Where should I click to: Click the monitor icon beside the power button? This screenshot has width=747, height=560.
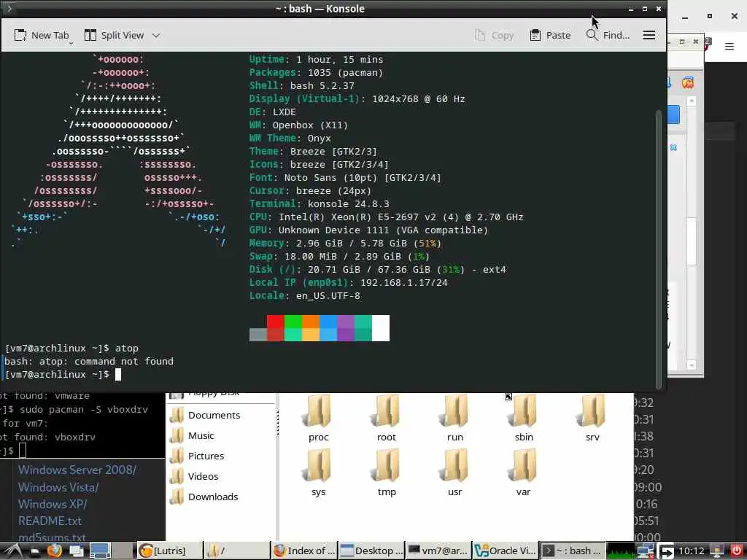coord(717,551)
